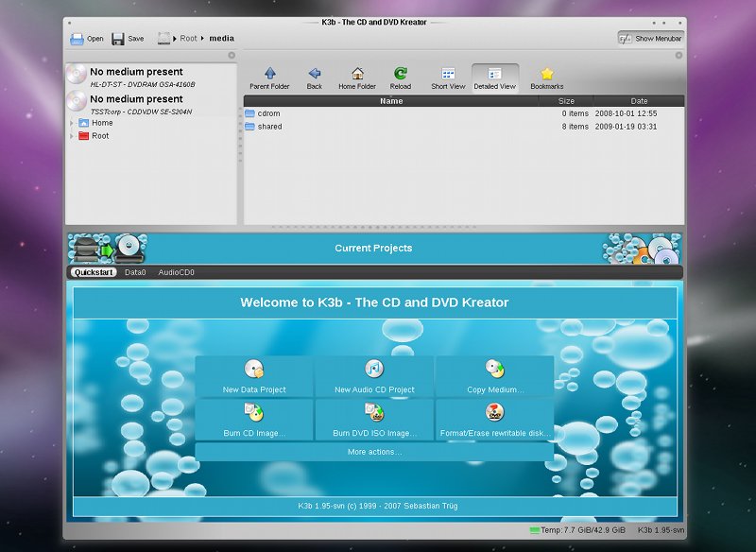Click the Save floppy disk icon

click(x=118, y=39)
